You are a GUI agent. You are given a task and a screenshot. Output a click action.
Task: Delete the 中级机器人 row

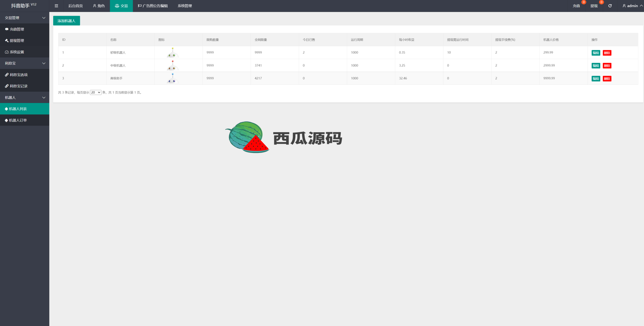tap(607, 66)
